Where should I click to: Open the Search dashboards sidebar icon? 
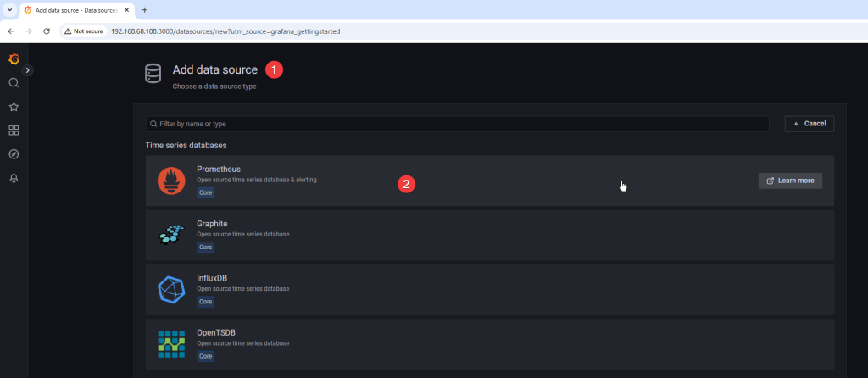coord(14,83)
